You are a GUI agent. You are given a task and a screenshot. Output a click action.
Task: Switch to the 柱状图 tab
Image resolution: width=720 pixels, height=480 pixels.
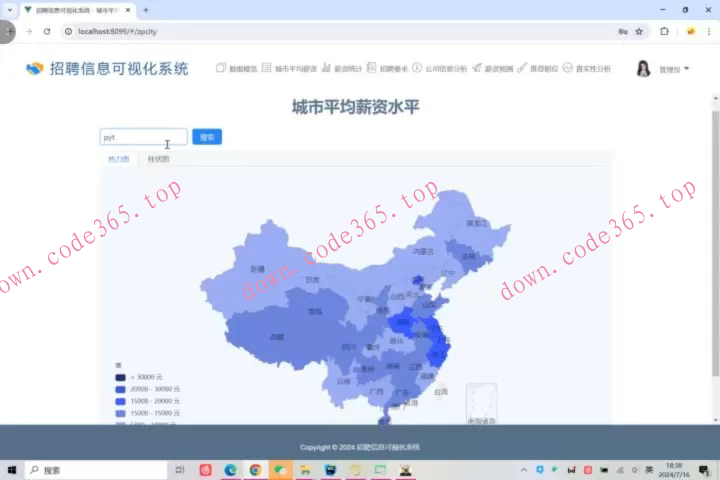click(158, 159)
